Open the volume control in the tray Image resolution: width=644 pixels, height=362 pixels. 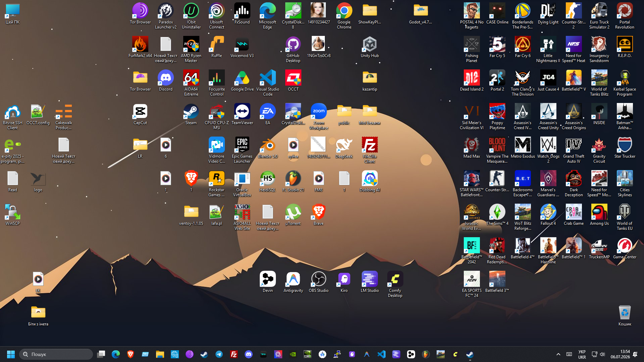click(x=602, y=354)
